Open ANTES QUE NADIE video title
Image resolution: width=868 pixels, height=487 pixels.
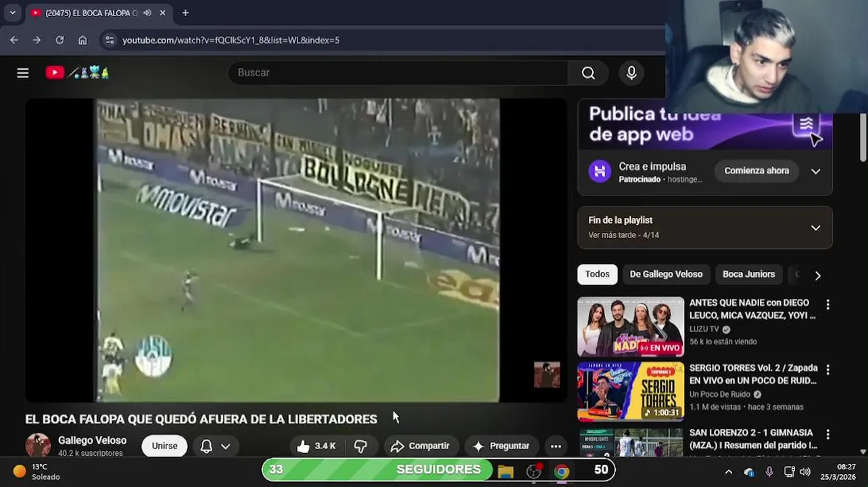752,309
